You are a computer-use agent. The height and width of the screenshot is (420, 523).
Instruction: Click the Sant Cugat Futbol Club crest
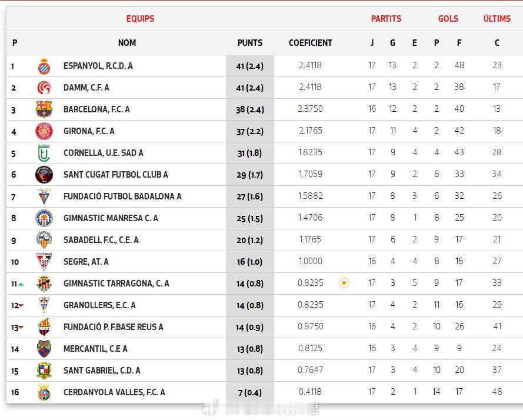44,175
